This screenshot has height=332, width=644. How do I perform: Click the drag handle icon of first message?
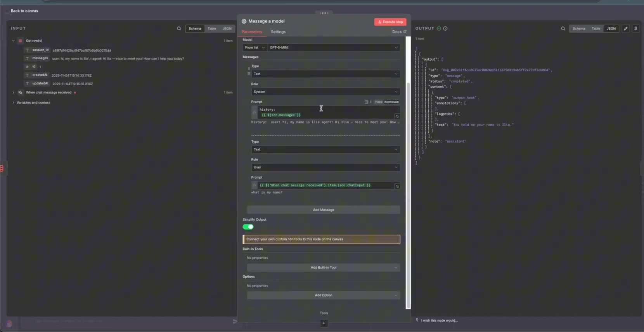point(249,68)
